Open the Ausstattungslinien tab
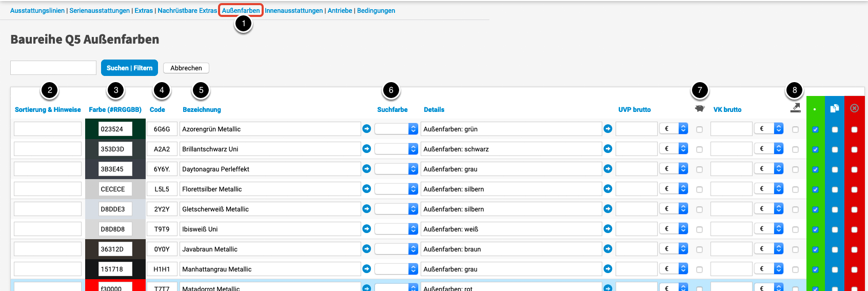 tap(37, 11)
